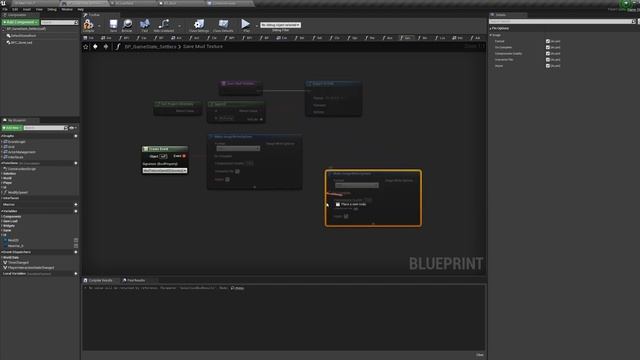Open the File menu
The height and width of the screenshot is (360, 640).
click(5, 9)
